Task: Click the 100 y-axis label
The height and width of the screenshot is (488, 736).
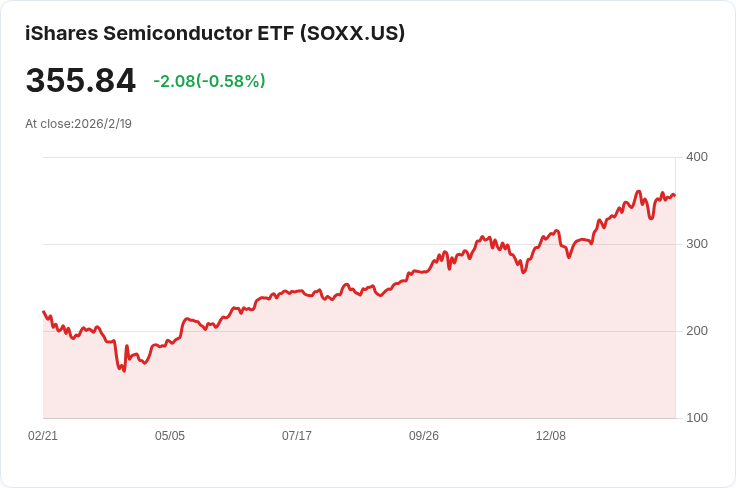Action: [697, 418]
